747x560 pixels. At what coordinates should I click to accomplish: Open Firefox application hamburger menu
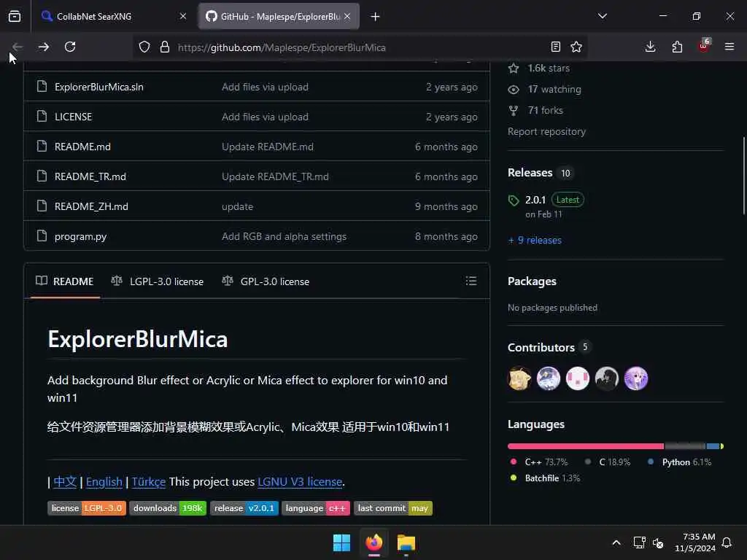[729, 47]
